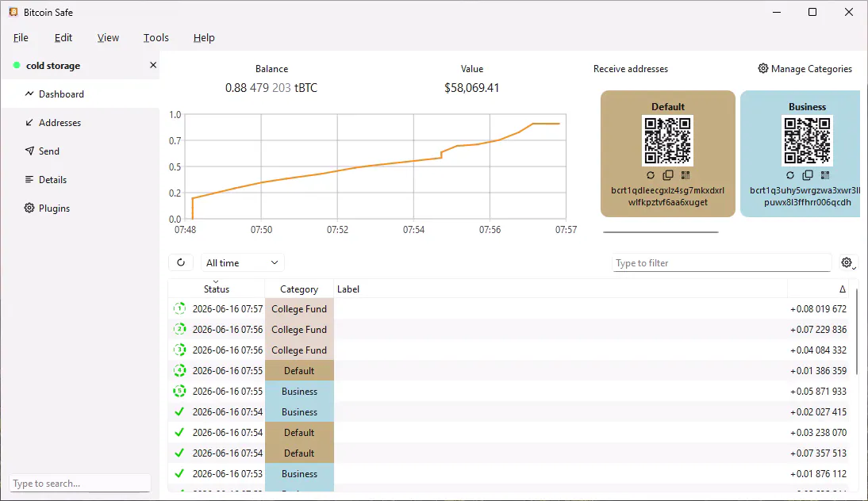868x501 pixels.
Task: Click the confirmed checkmark on +0.03 238 070 row
Action: (x=179, y=433)
